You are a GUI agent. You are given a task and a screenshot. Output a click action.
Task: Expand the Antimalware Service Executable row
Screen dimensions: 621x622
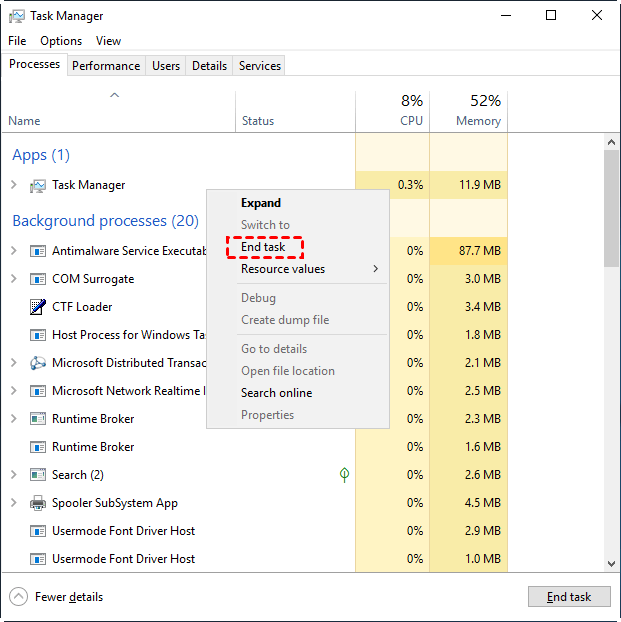pyautogui.click(x=13, y=251)
